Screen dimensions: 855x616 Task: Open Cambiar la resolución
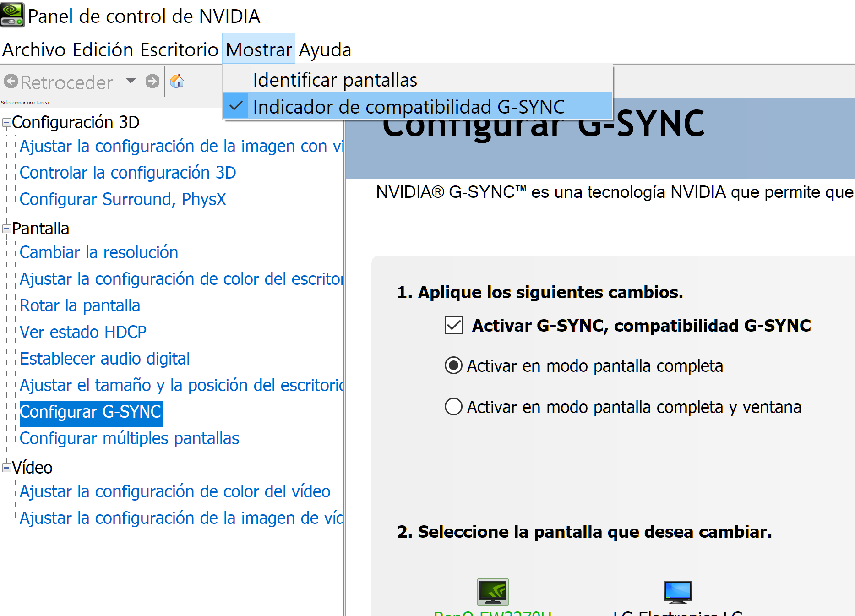pos(99,252)
